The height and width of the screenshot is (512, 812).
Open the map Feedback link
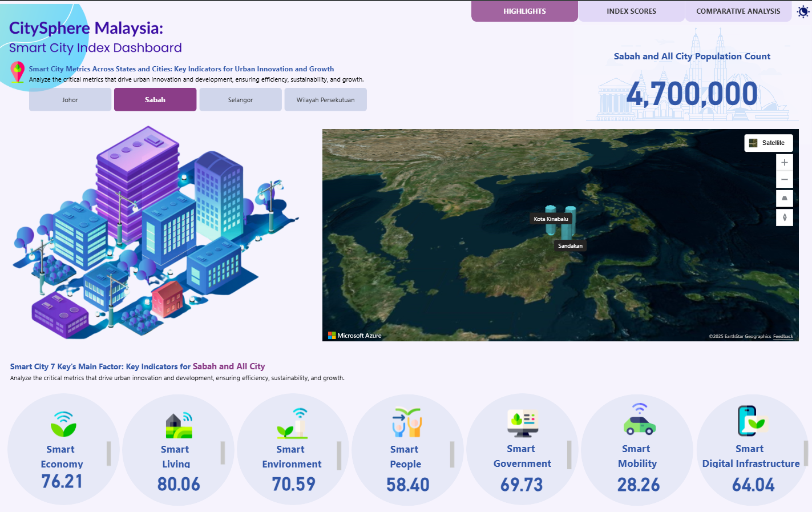pyautogui.click(x=783, y=336)
